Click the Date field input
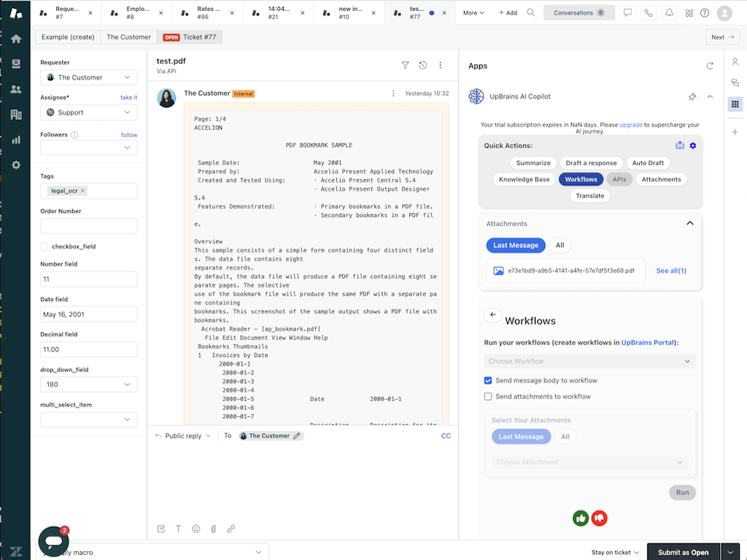 click(88, 314)
